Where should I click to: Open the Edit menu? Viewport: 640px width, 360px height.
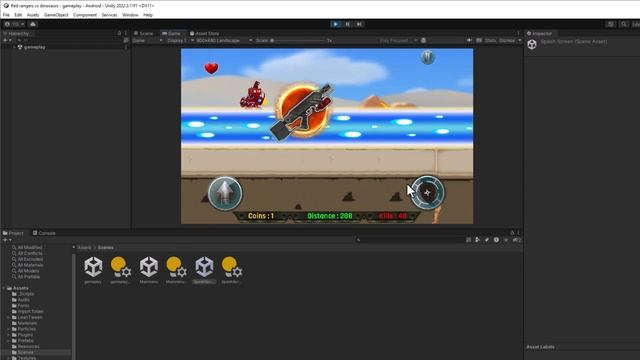18,15
